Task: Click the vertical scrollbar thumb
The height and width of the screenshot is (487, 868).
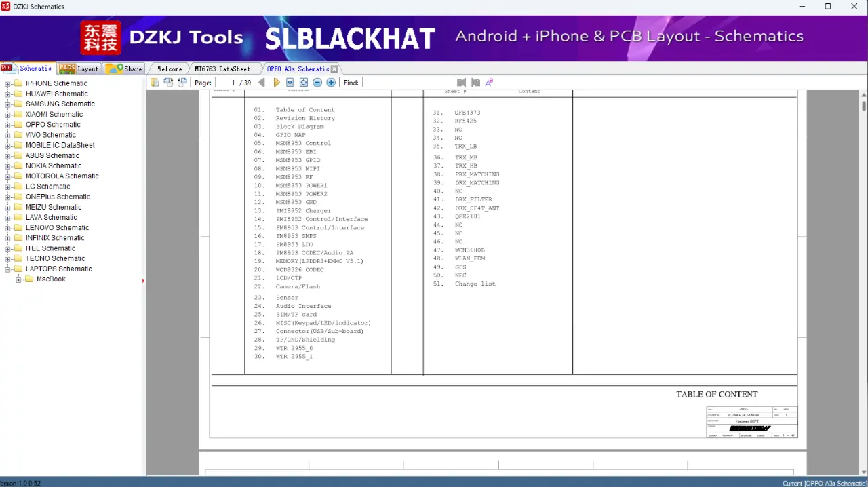Action: point(864,106)
